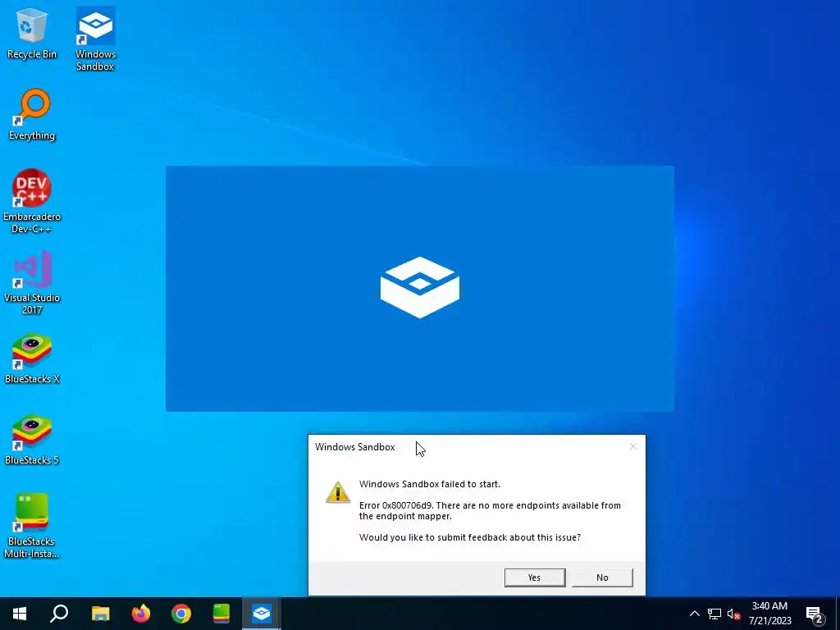Screen dimensions: 840x630
Task: Open the Recycle Bin desktop icon
Action: pyautogui.click(x=32, y=33)
